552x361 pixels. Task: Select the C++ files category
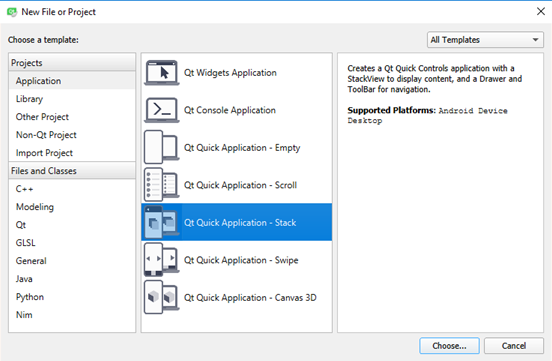(x=72, y=189)
